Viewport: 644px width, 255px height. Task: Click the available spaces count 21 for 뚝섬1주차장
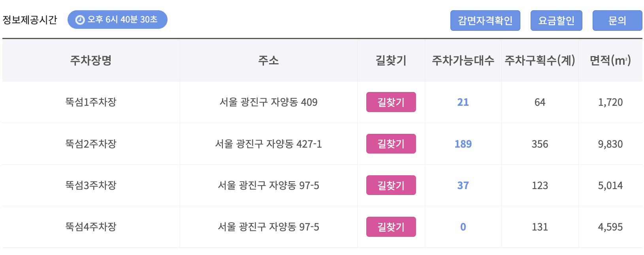tap(463, 102)
